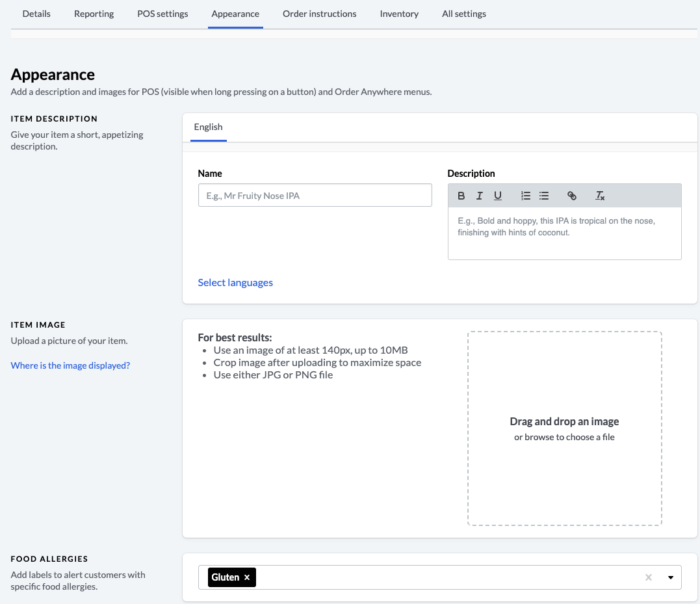Switch to the Details tab
This screenshot has height=604, width=700.
tap(36, 14)
